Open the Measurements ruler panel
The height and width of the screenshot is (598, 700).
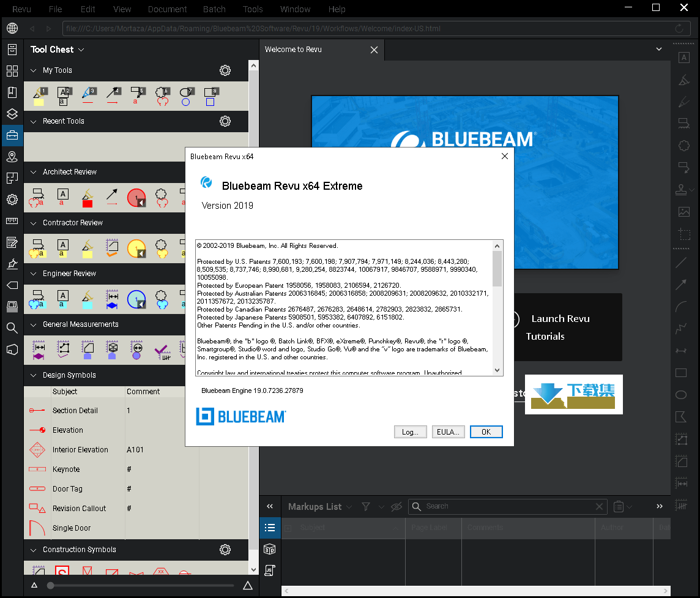[x=12, y=221]
